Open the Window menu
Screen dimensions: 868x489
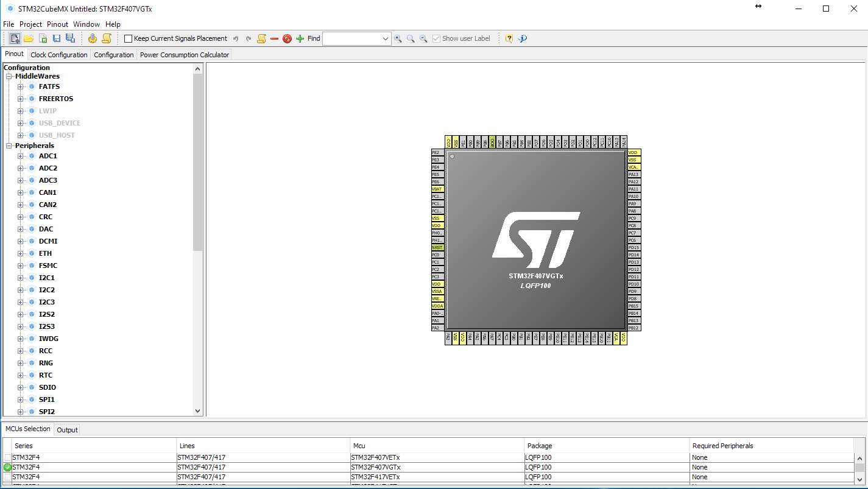tap(86, 24)
